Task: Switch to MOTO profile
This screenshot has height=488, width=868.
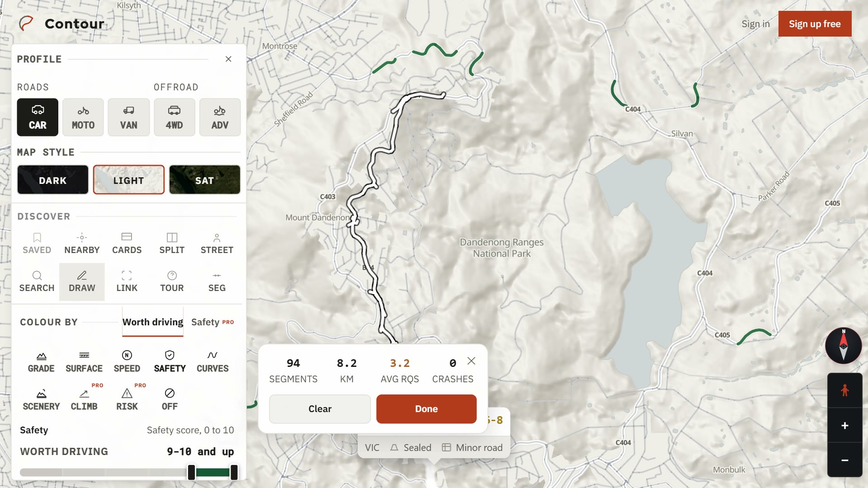Action: pyautogui.click(x=83, y=117)
